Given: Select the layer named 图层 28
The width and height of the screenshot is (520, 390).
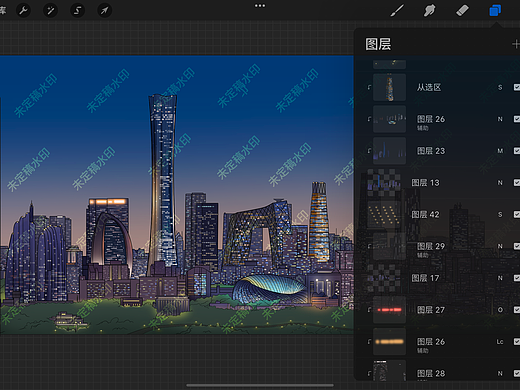Looking at the screenshot, I should tap(431, 373).
